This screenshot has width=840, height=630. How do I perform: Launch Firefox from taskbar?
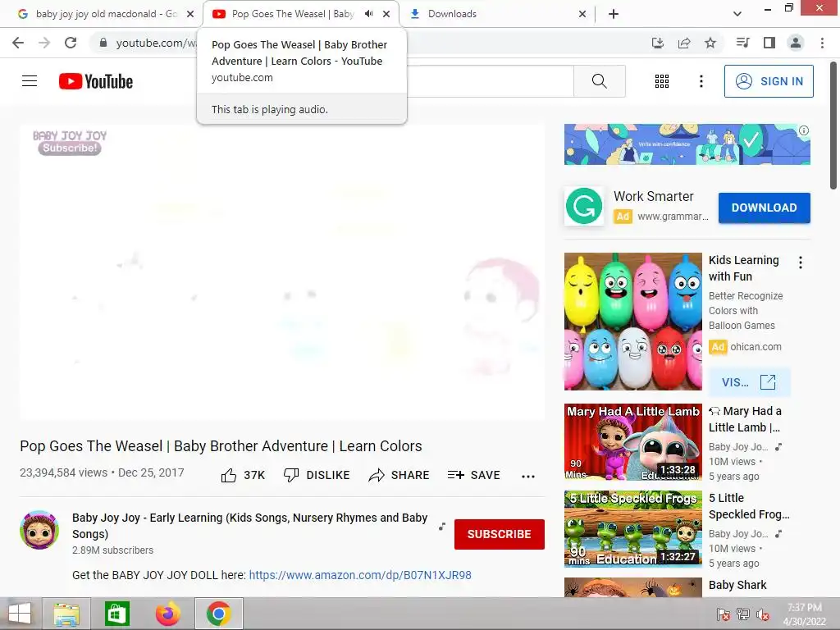pos(167,614)
